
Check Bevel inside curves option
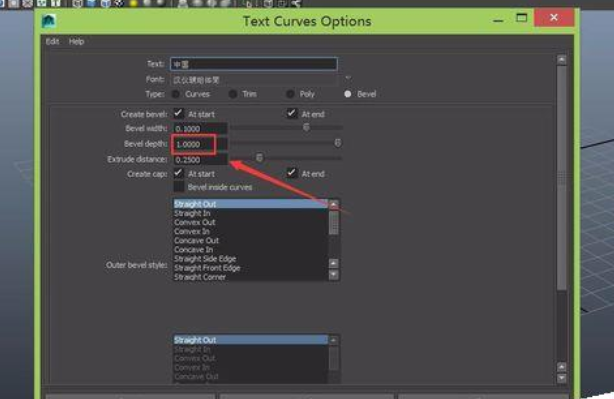[179, 186]
